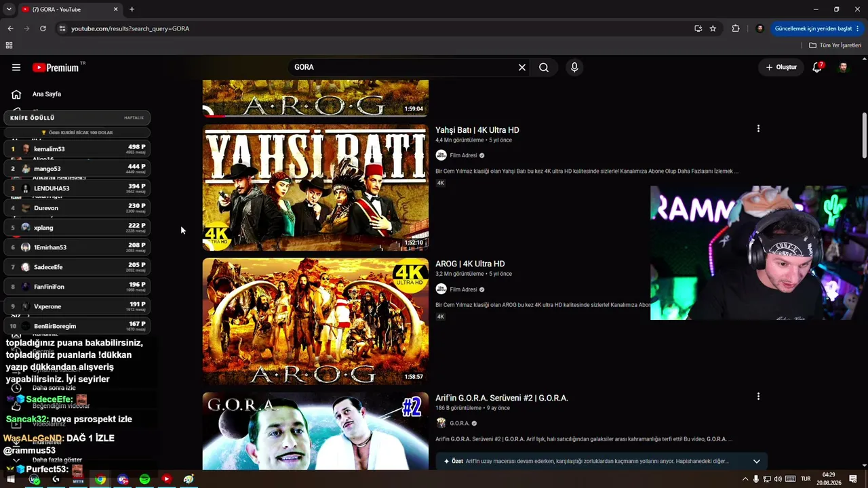View site information icon in address bar
The height and width of the screenshot is (488, 868).
click(62, 28)
